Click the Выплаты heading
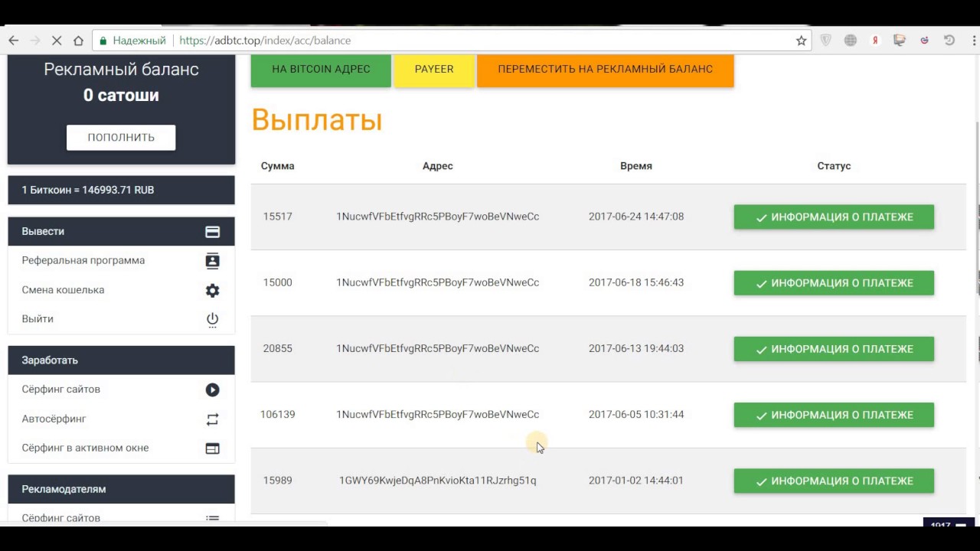The height and width of the screenshot is (551, 980). pyautogui.click(x=317, y=120)
